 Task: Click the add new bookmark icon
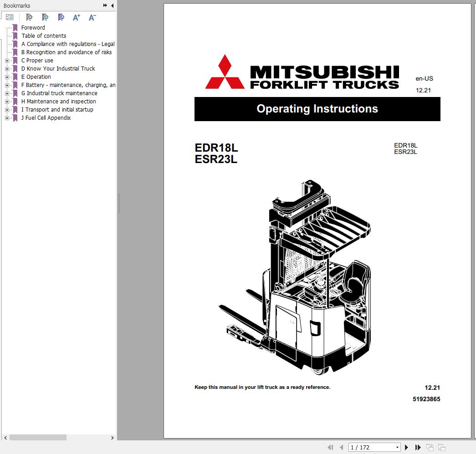[x=45, y=17]
